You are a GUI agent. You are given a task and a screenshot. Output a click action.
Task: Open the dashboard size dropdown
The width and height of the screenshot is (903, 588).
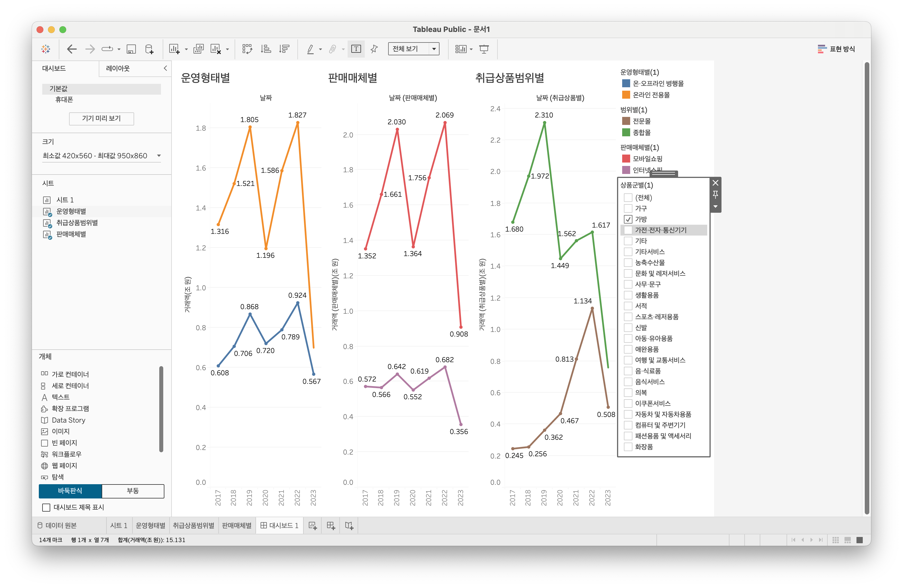159,155
